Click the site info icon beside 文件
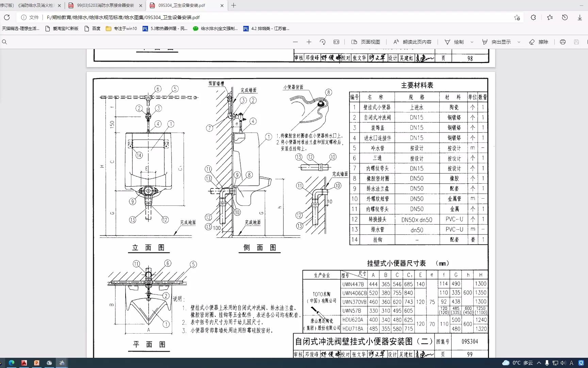 [24, 17]
